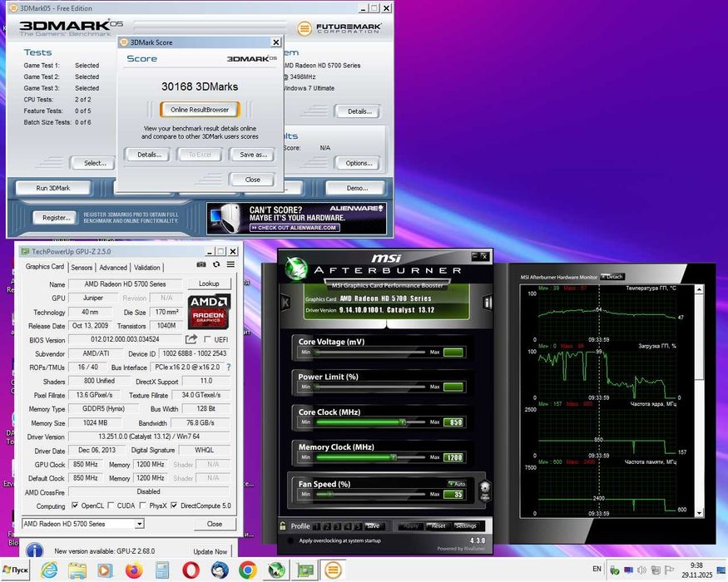
Task: Open Thunderbird from the taskbar
Action: click(220, 570)
